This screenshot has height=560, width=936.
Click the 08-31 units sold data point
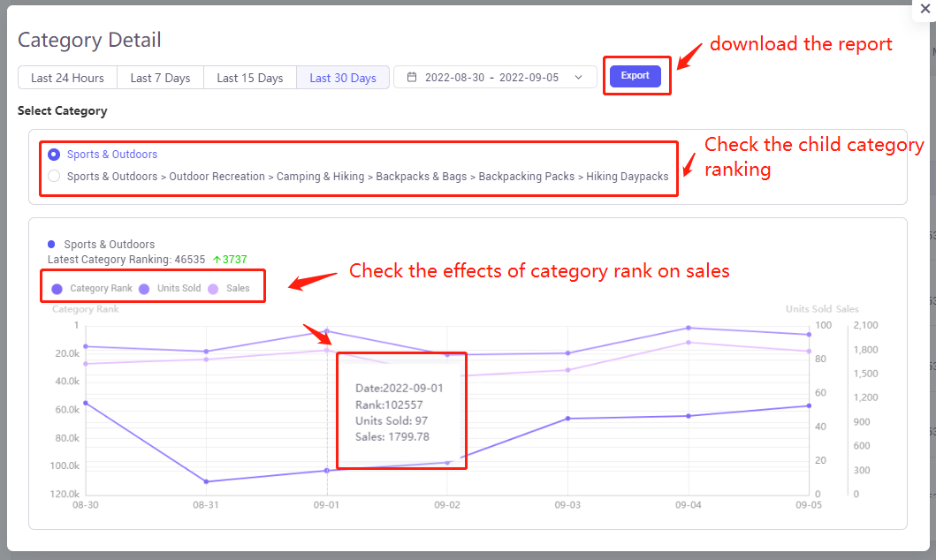click(206, 352)
